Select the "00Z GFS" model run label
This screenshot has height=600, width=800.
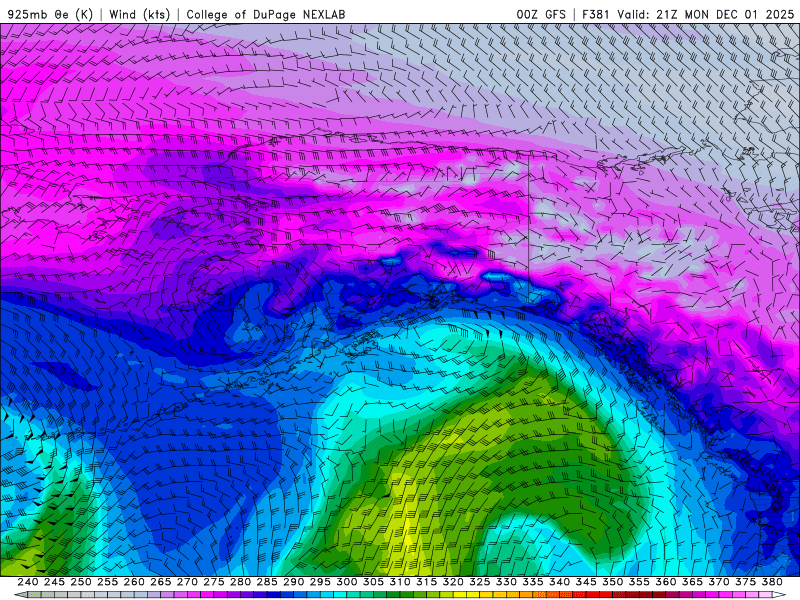click(541, 14)
